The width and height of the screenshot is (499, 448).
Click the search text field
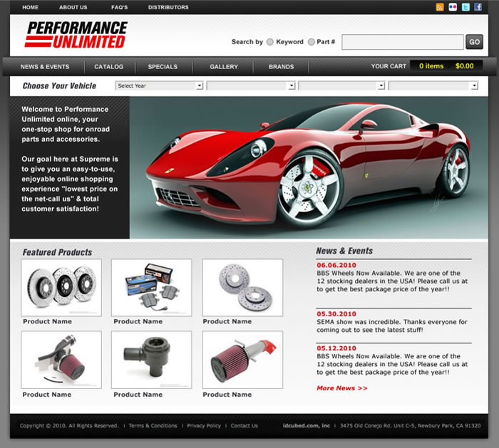[x=403, y=42]
